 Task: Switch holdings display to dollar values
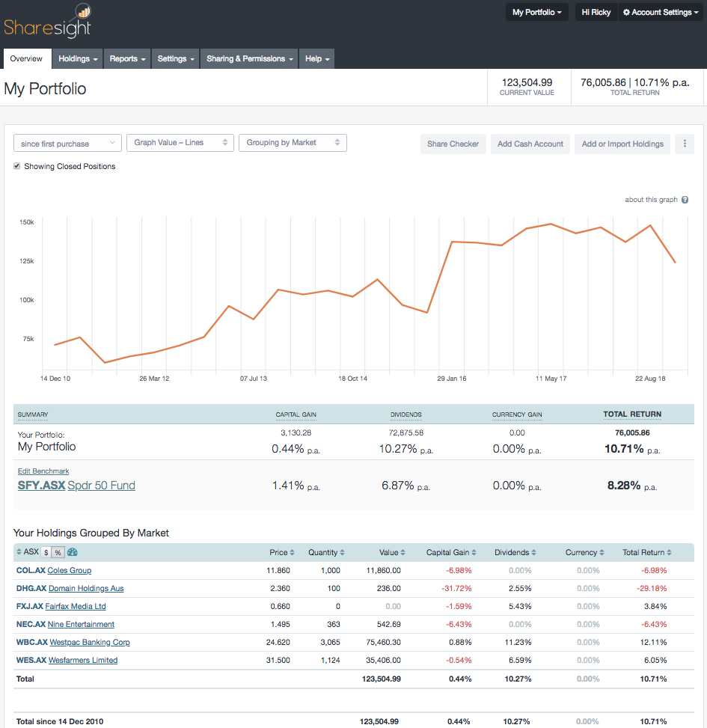(46, 552)
